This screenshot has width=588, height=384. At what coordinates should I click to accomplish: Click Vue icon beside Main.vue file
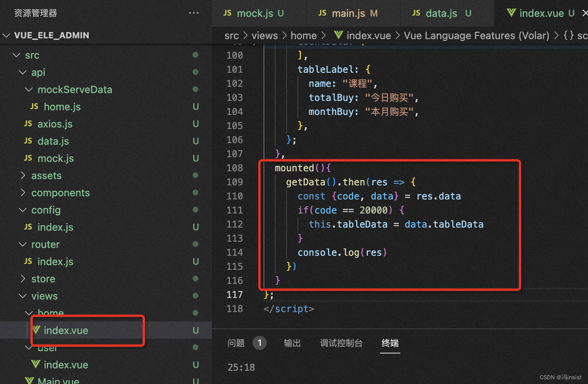[x=29, y=380]
